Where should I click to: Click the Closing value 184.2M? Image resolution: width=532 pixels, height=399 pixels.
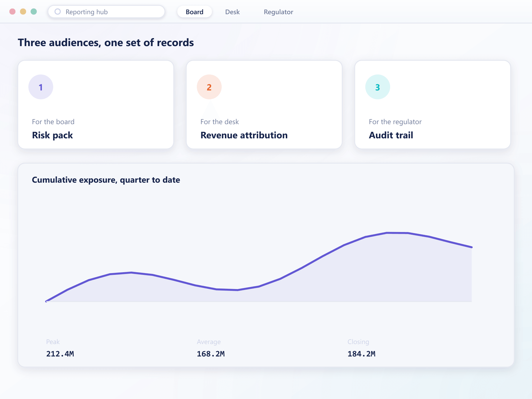pyautogui.click(x=361, y=354)
